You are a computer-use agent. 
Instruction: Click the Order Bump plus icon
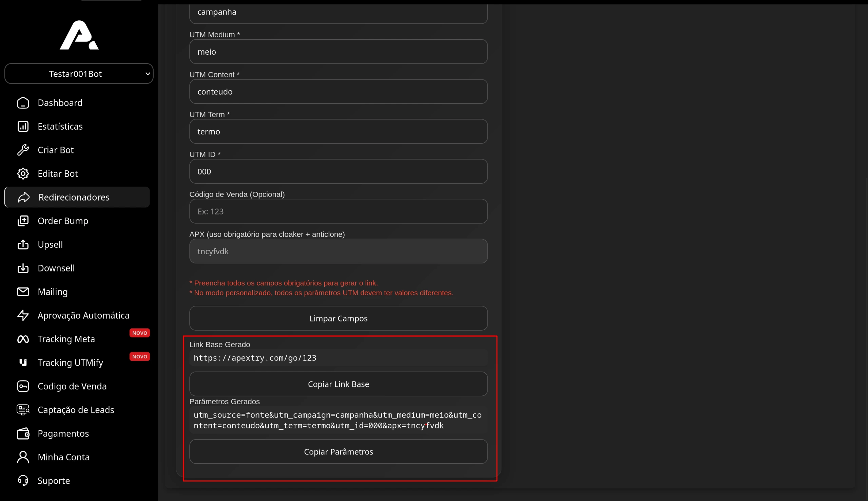(23, 221)
